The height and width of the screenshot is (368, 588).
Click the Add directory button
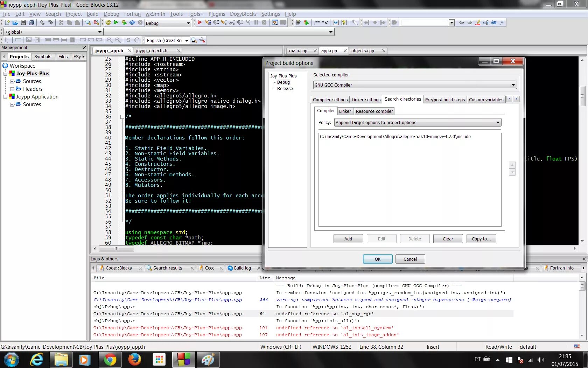348,239
